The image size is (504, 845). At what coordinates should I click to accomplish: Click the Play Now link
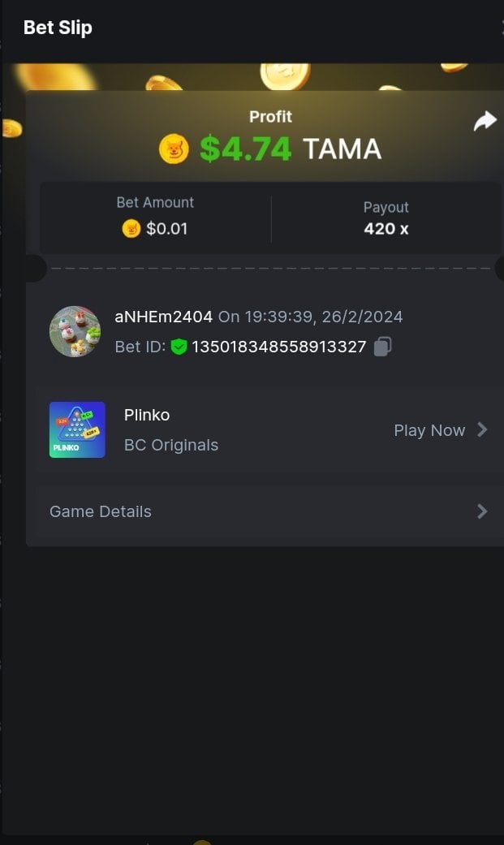[x=429, y=430]
